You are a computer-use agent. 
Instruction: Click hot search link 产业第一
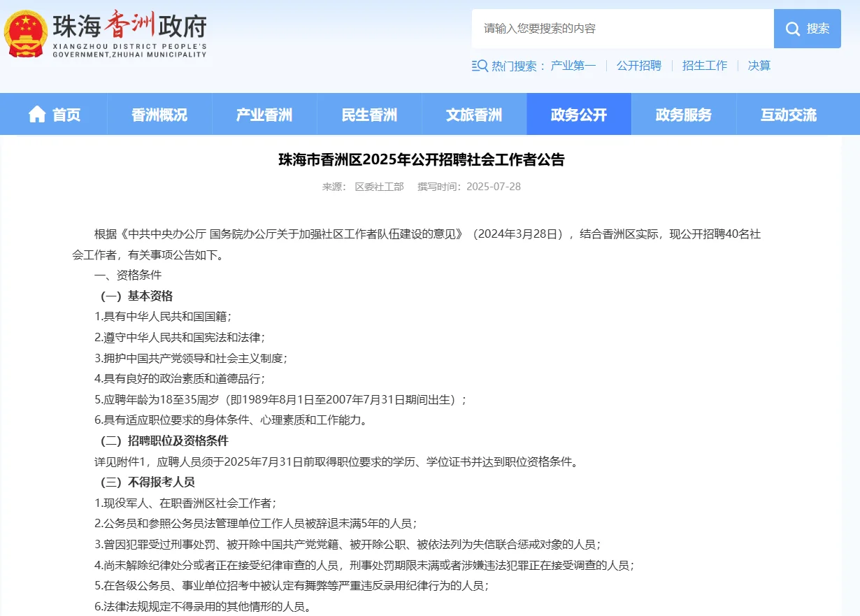[x=573, y=66]
